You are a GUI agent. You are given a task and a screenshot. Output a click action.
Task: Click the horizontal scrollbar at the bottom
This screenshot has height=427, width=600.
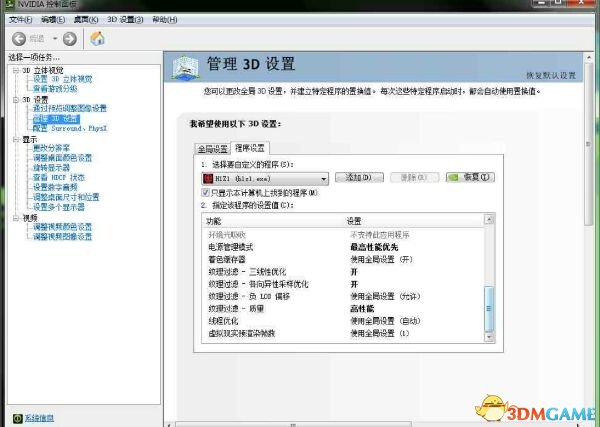point(293,425)
